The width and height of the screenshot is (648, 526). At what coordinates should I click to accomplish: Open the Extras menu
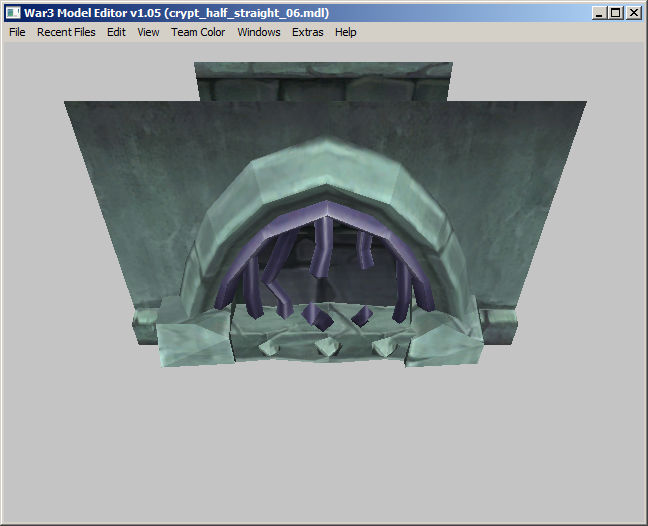(307, 32)
